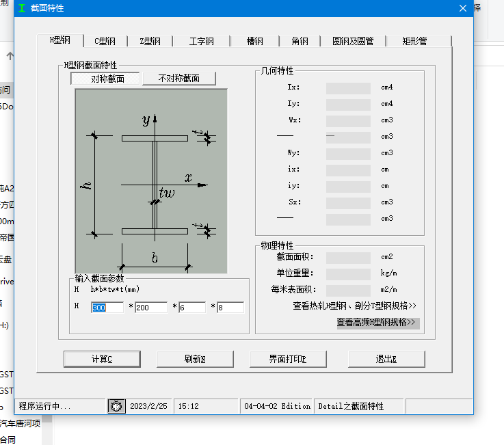Screen dimensions: 504x445
Task: Open 查看热轧H型钢、剖分T型钢规格 link
Action: [x=354, y=306]
